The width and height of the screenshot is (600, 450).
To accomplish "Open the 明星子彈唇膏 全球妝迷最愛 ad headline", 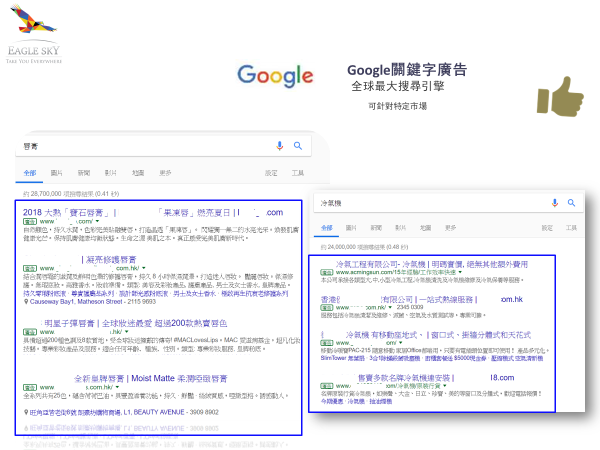I will pyautogui.click(x=134, y=323).
